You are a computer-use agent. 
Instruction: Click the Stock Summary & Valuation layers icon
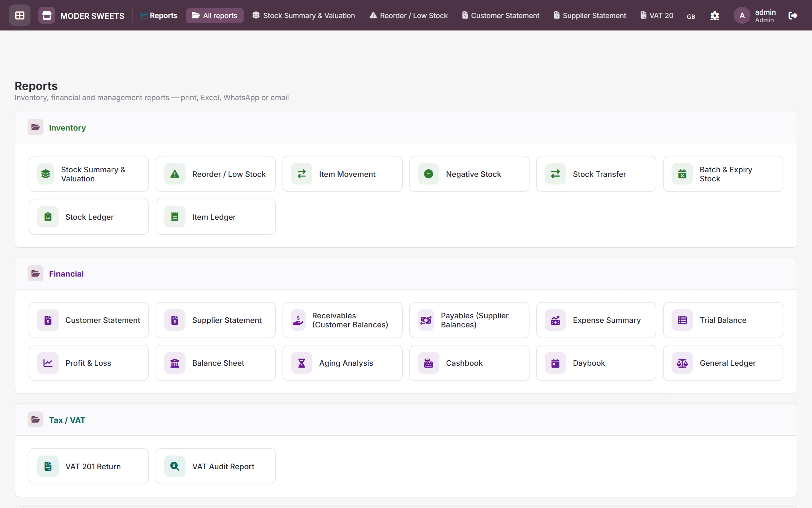(x=46, y=174)
